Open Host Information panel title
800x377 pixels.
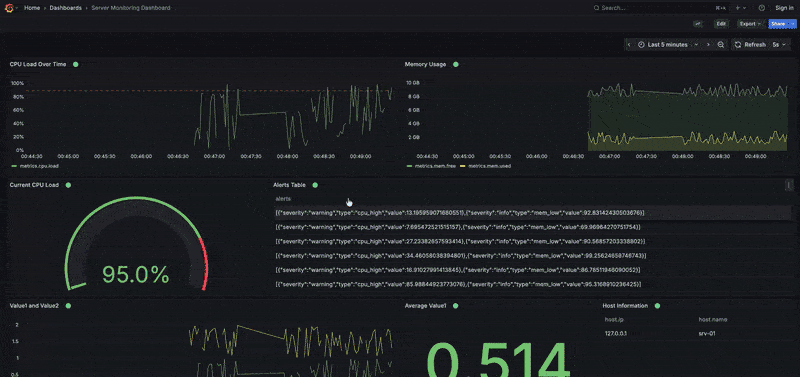point(625,306)
